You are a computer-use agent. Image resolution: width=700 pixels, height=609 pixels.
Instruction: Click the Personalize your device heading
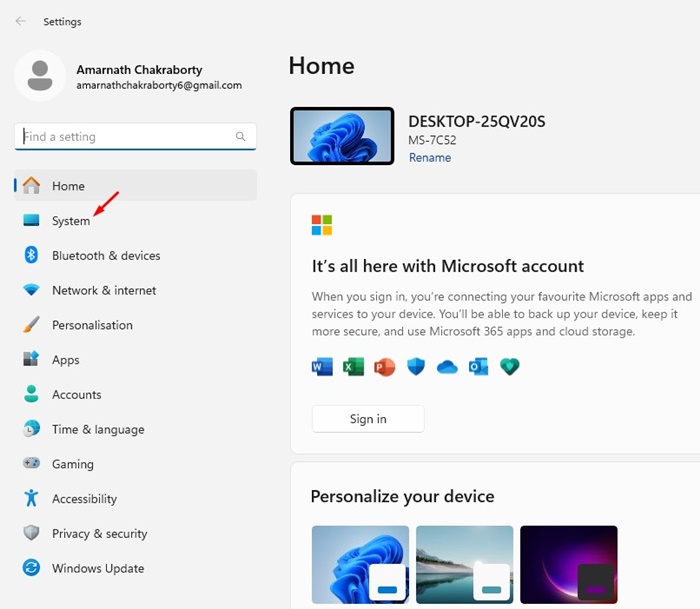coord(402,496)
